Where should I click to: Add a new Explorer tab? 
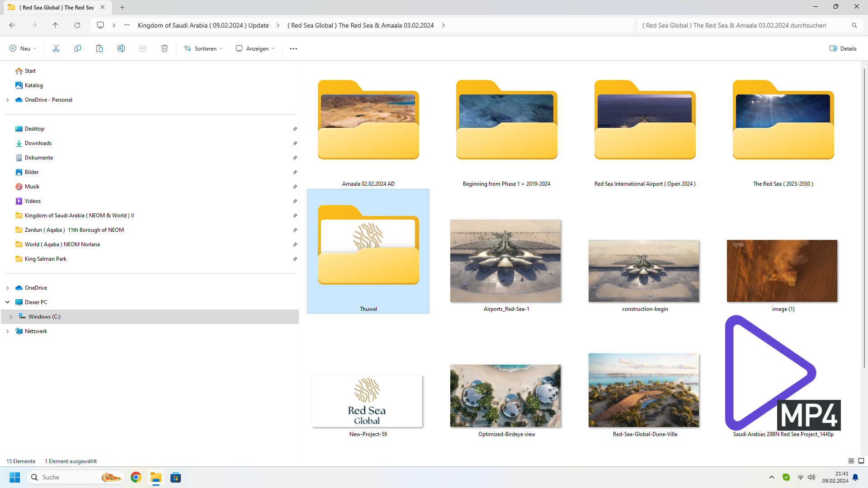pyautogui.click(x=122, y=7)
